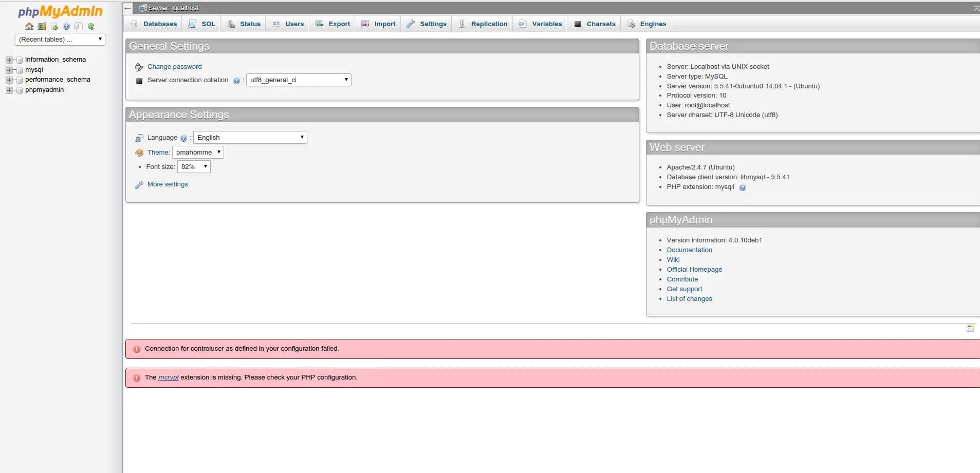Open the pmahomme theme dropdown
This screenshot has height=473, width=980.
(x=198, y=152)
